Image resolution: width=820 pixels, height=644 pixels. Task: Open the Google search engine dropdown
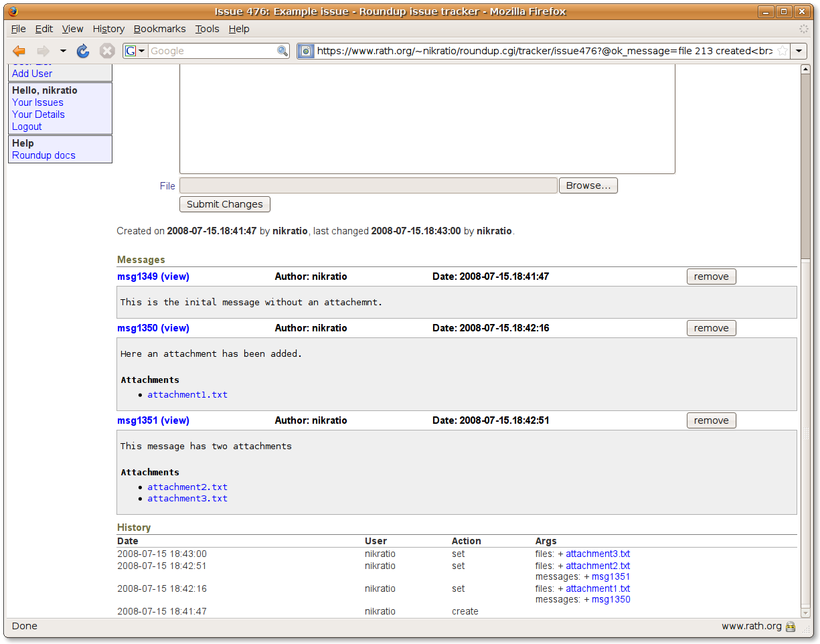pyautogui.click(x=135, y=51)
